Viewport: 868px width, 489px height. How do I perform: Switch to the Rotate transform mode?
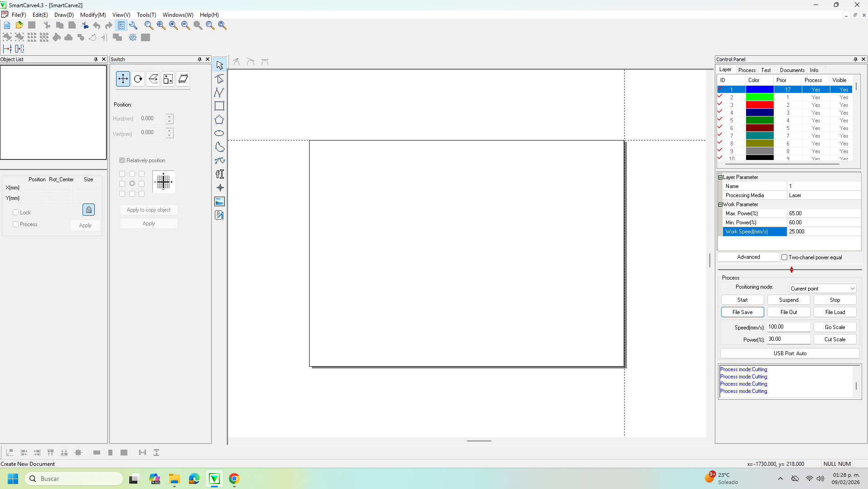click(138, 79)
